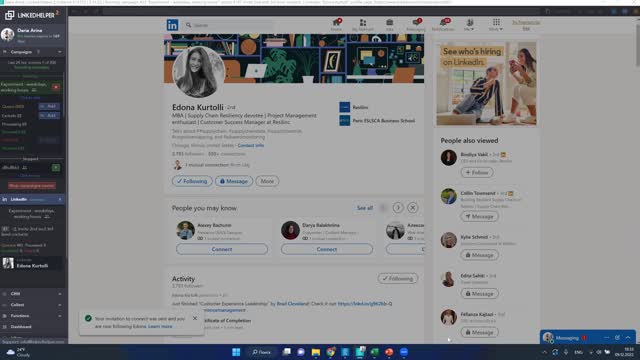Click See all in People you may know

[365, 208]
